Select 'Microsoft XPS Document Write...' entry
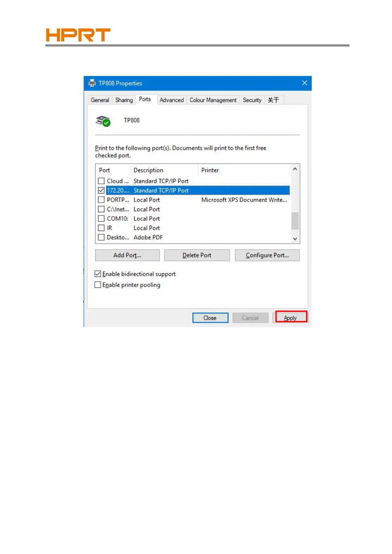The image size is (392, 554). coord(244,200)
